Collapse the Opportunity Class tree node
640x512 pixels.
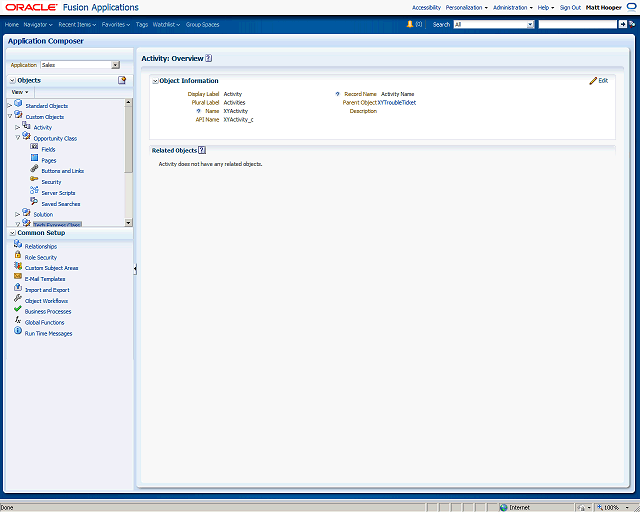pyautogui.click(x=18, y=138)
